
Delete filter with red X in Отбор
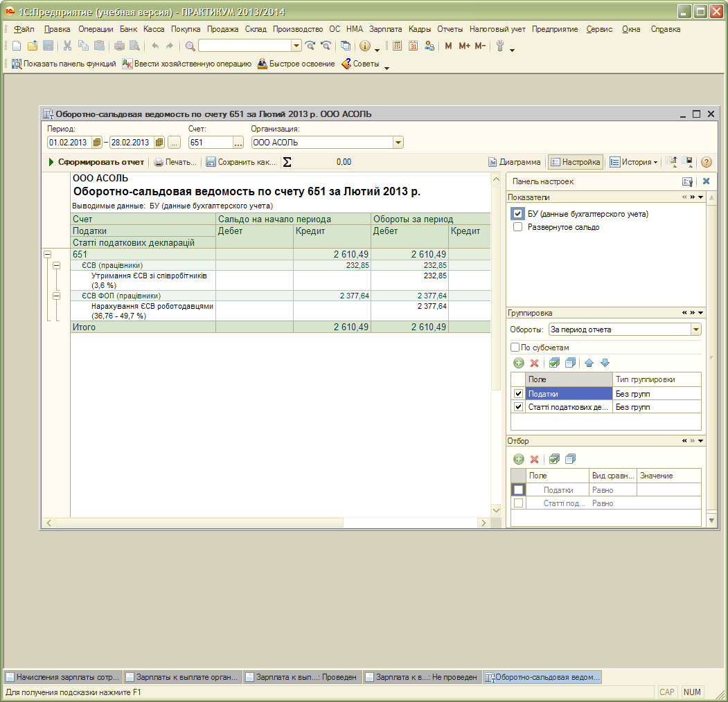pyautogui.click(x=534, y=459)
